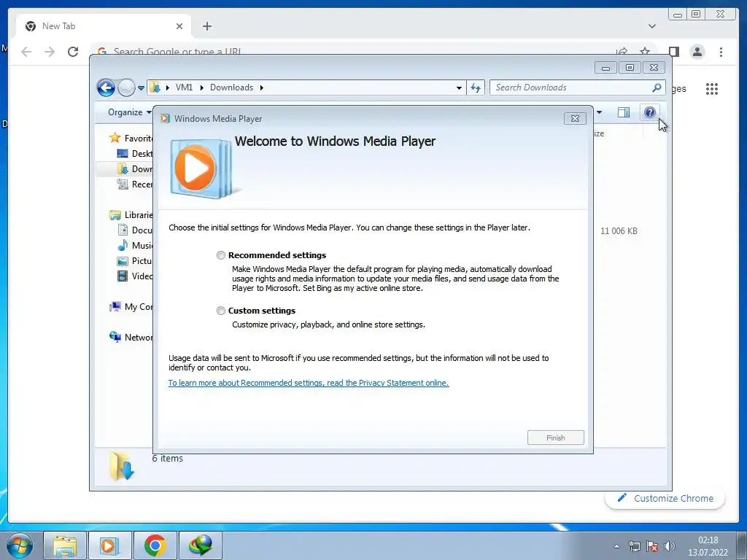Select My Computer in navigation pane
Viewport: 747px width, 560px height.
(x=131, y=307)
